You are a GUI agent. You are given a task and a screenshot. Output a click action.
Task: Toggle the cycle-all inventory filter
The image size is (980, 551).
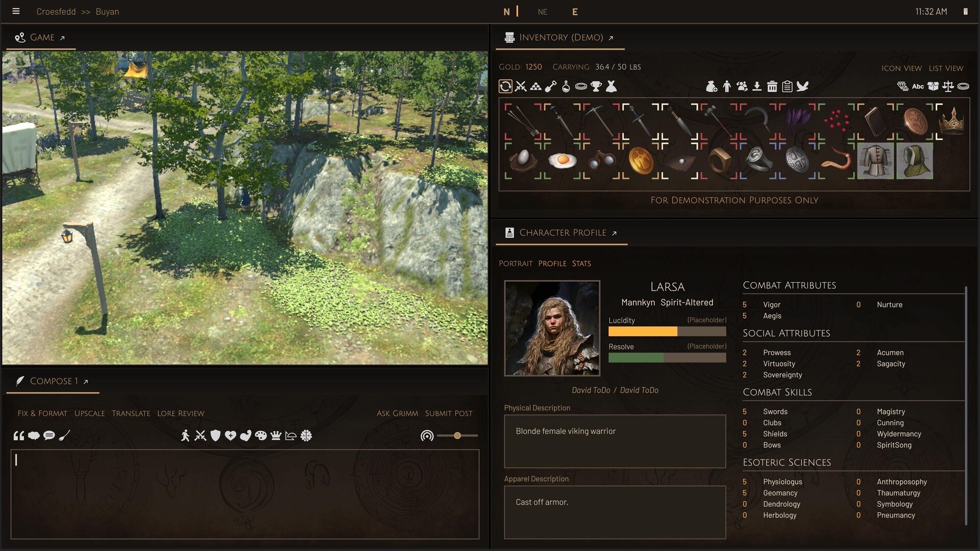coord(505,86)
